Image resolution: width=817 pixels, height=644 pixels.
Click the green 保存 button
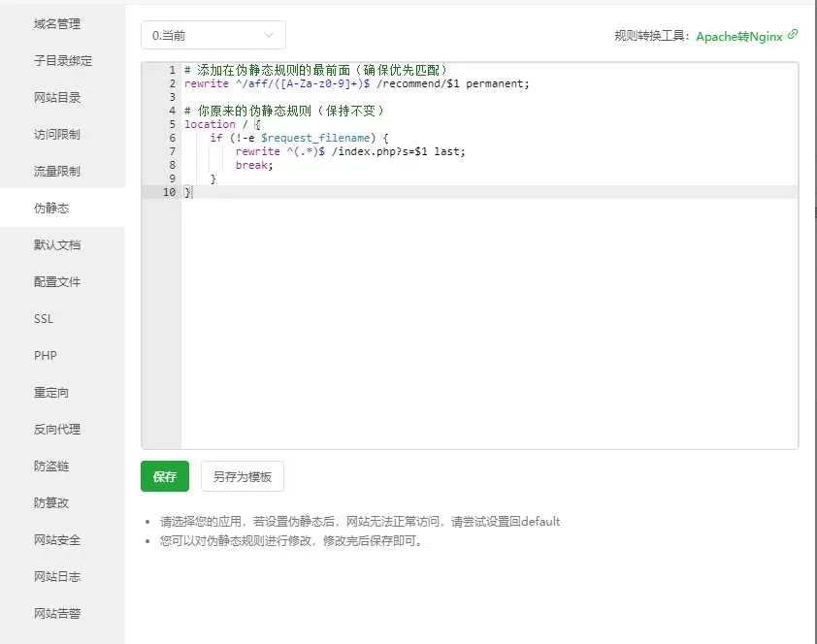pos(165,476)
